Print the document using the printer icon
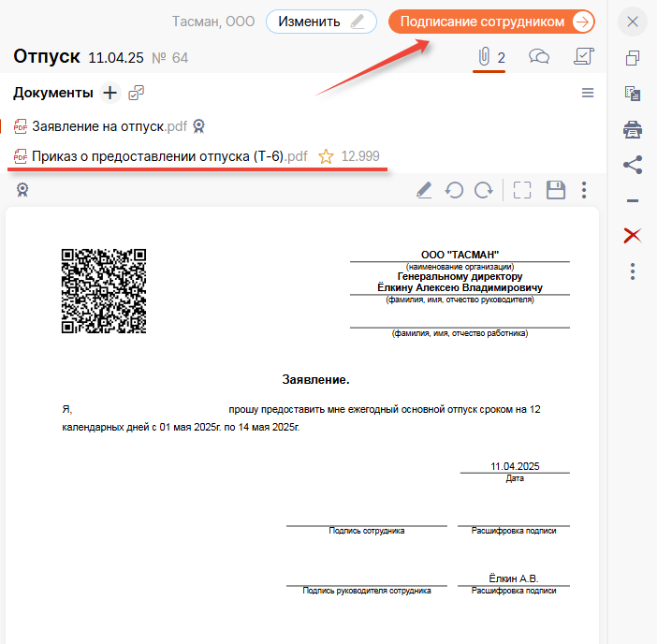657x644 pixels. [633, 129]
